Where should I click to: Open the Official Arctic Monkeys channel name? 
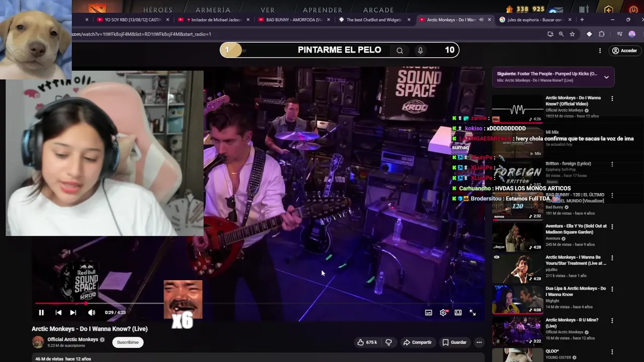point(72,339)
